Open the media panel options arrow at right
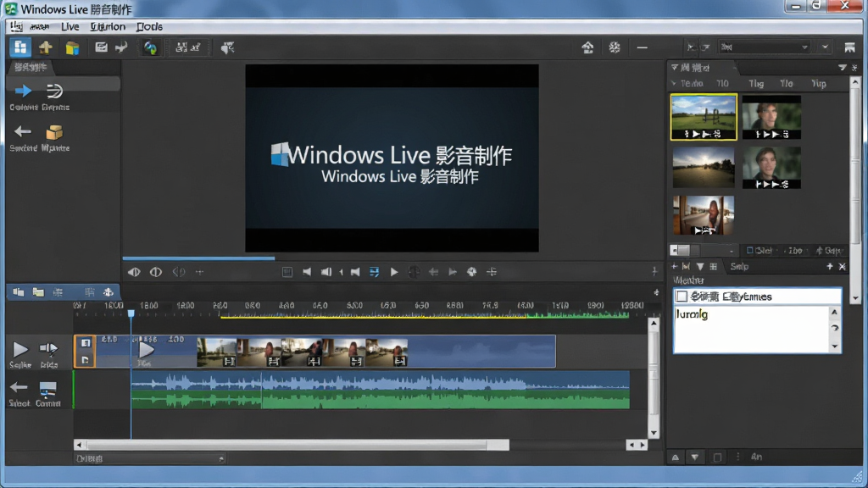 [x=842, y=68]
